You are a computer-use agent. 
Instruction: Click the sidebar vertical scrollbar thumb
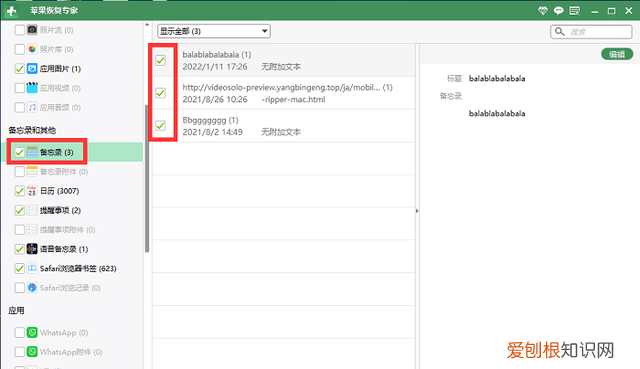[147, 179]
